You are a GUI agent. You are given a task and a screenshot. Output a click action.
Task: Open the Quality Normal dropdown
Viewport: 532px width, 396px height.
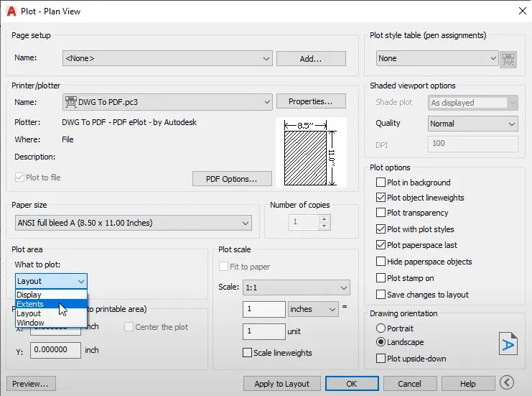pyautogui.click(x=472, y=124)
